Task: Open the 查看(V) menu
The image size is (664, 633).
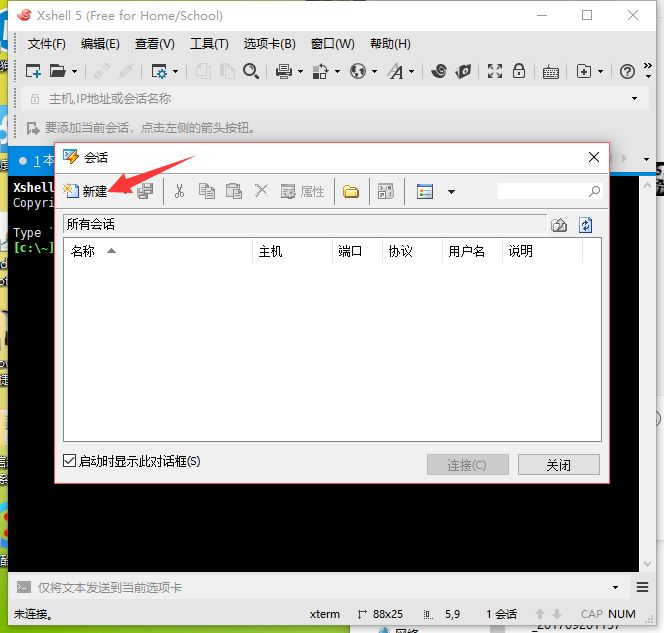Action: click(155, 44)
